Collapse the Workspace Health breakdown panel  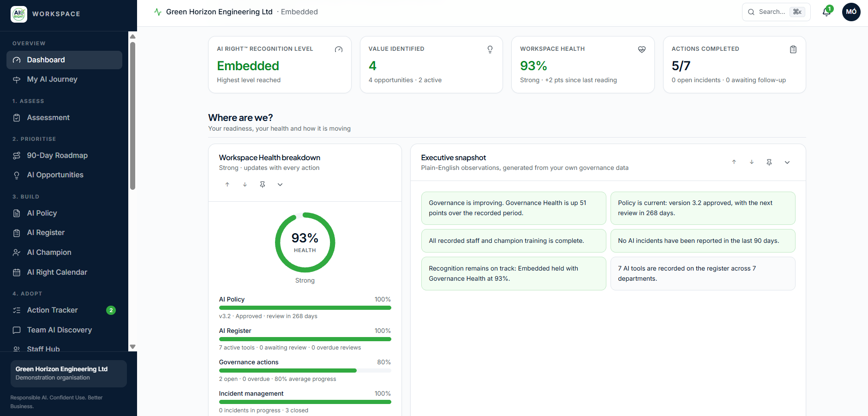coord(280,184)
